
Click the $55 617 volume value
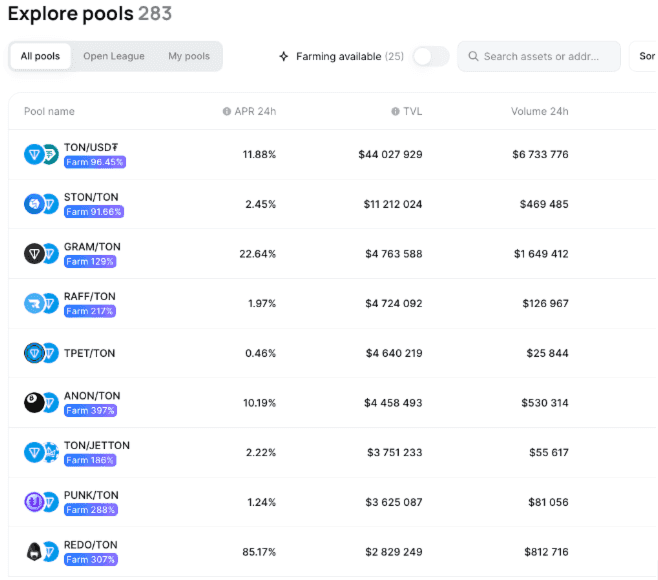tap(548, 452)
